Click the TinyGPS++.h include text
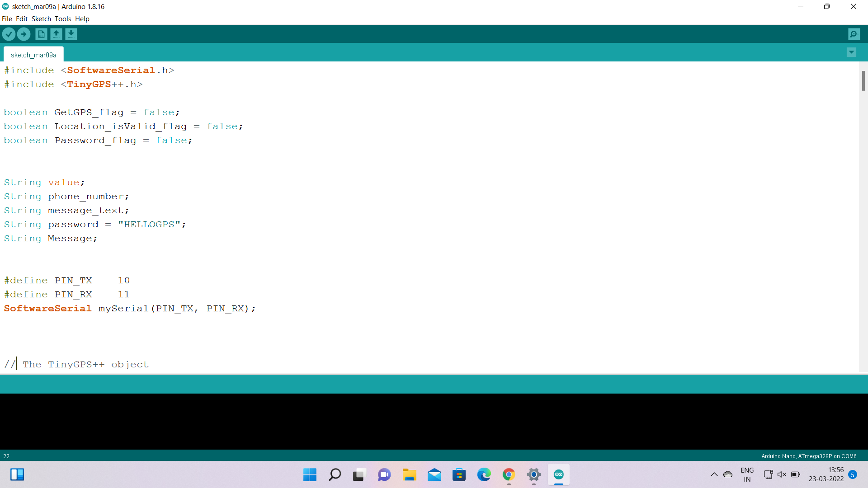Screen dimensions: 868x488 (102, 84)
